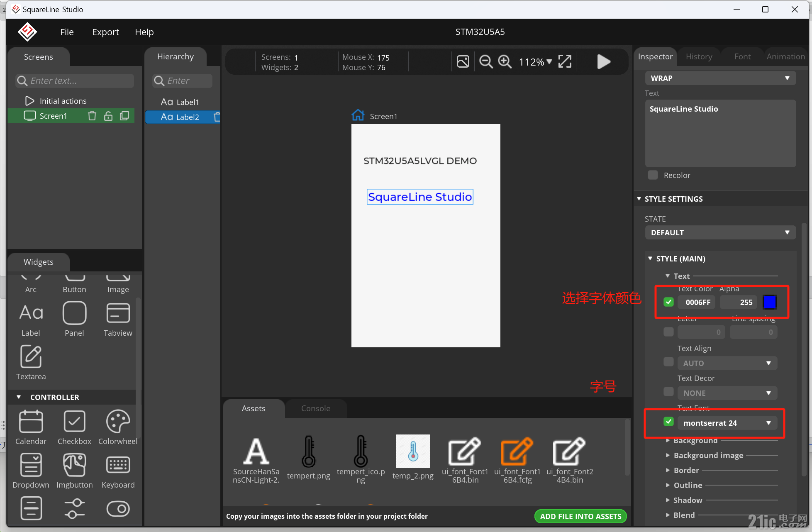Pick the Label widget icon

pos(31,312)
